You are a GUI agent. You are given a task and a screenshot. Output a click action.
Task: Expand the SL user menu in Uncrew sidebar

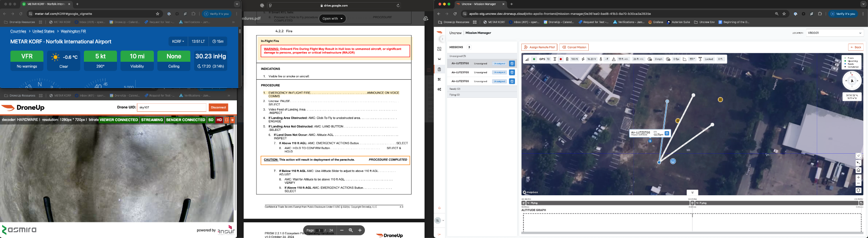point(440,220)
